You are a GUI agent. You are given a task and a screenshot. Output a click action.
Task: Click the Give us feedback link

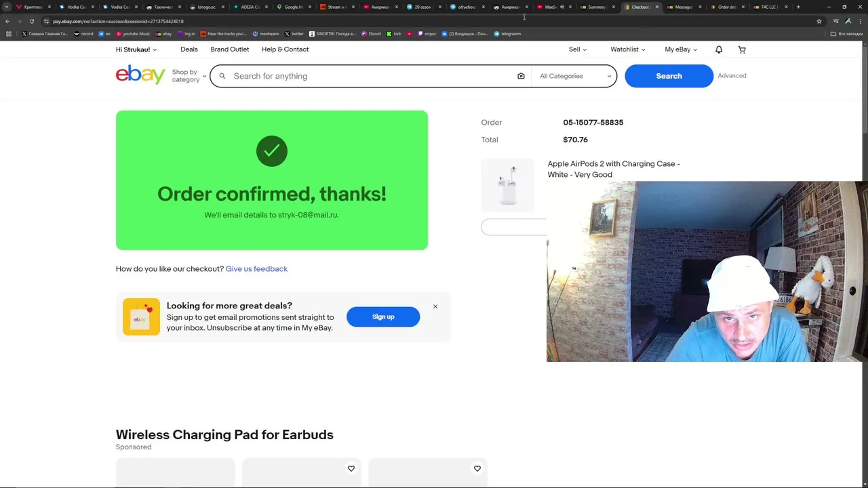[x=256, y=269]
